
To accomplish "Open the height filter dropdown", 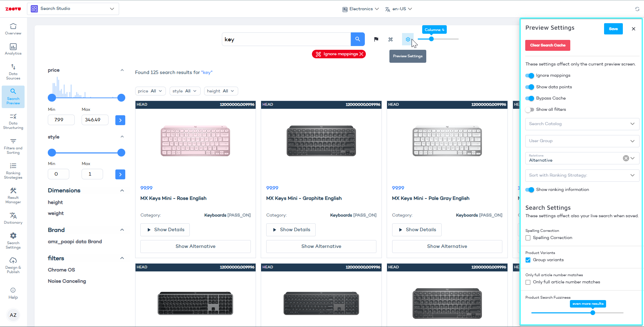I will pos(220,91).
